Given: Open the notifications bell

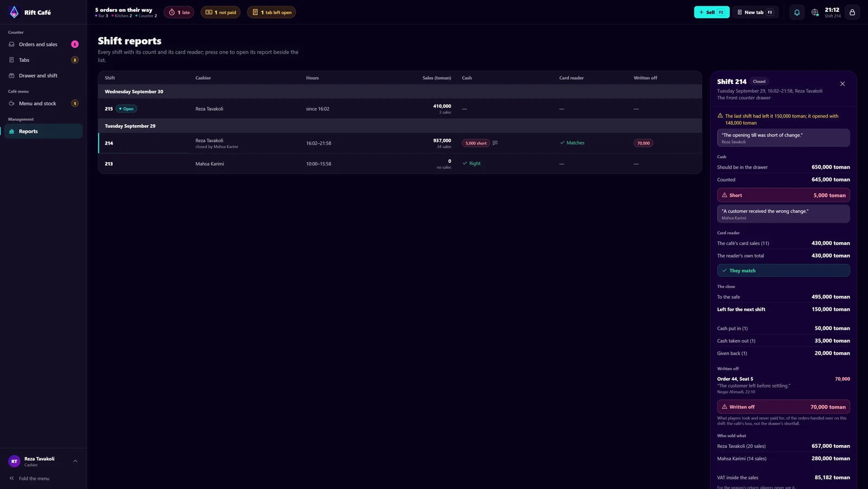Looking at the screenshot, I should tap(797, 12).
